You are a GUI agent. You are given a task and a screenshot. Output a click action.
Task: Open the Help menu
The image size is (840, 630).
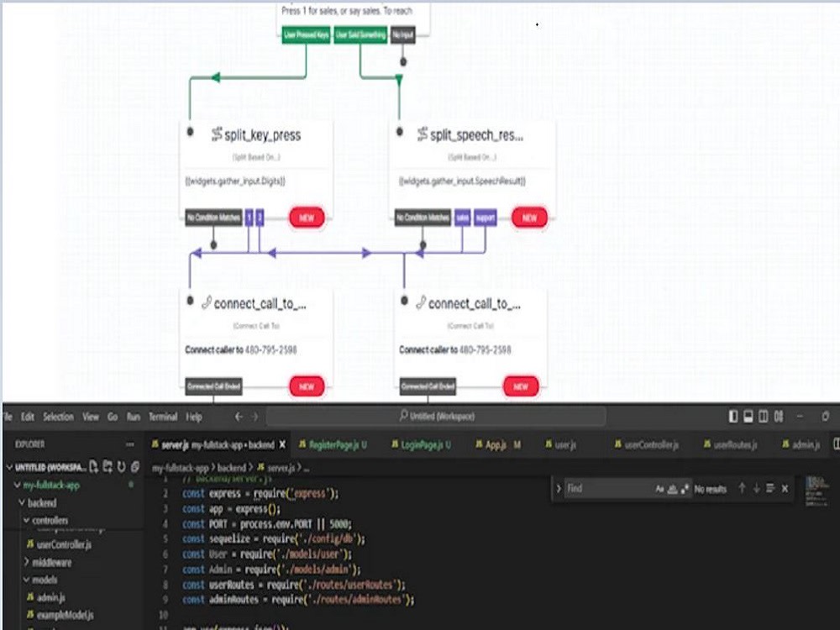[194, 417]
